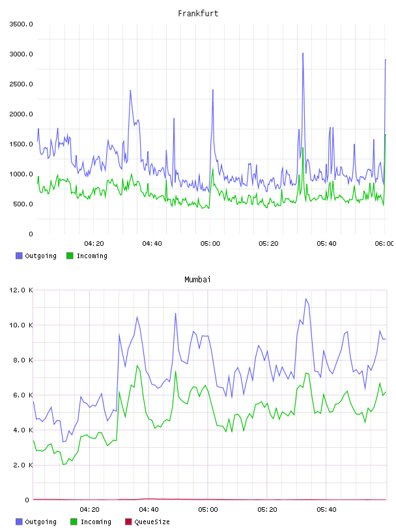Screen dimensions: 396x532
Task: Click the Mumbai Outgoing blue legend swatch
Action: click(x=19, y=522)
